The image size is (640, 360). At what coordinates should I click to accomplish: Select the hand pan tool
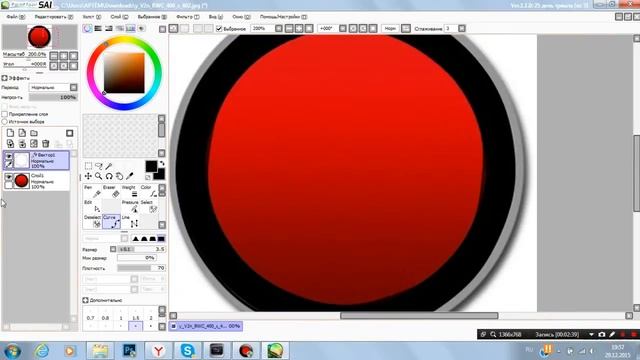(x=119, y=176)
